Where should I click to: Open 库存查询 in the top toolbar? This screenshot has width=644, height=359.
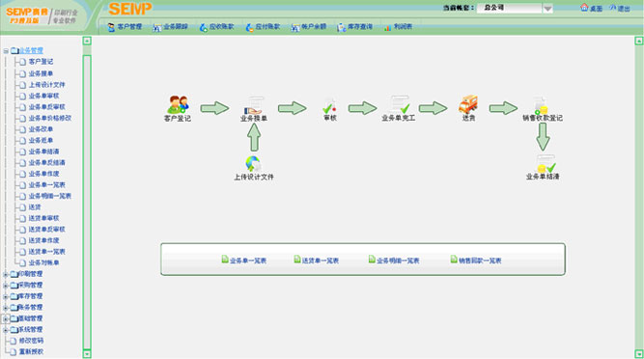(355, 27)
